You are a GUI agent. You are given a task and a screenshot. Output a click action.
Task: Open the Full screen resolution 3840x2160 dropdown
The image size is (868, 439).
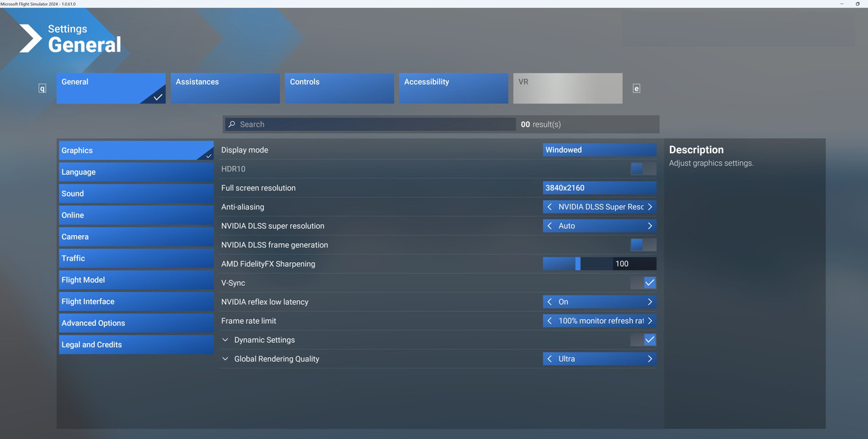pyautogui.click(x=599, y=188)
